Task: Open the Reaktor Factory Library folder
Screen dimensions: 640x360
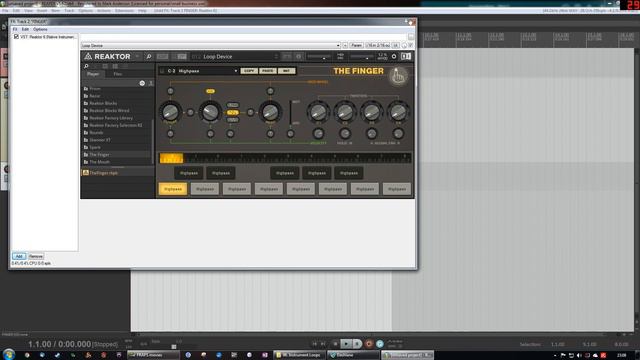Action: [111, 118]
